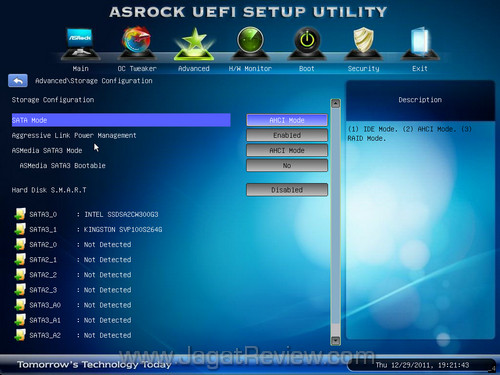This screenshot has height=375, width=500.
Task: Select the Exit door icon
Action: tap(420, 43)
